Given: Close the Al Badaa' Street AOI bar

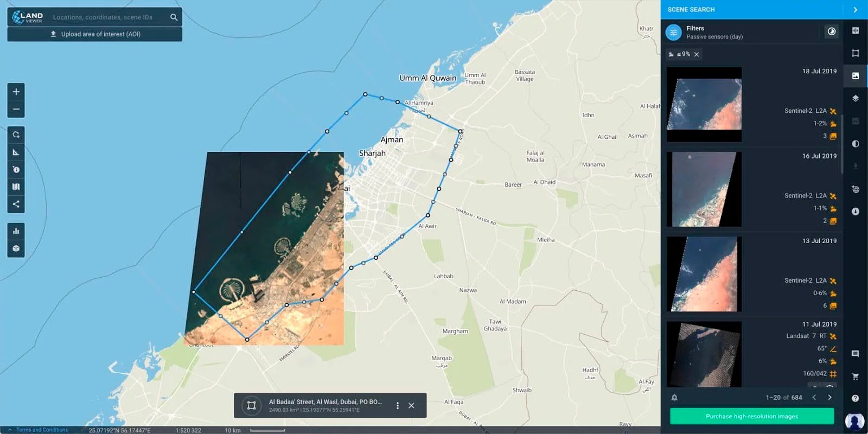Looking at the screenshot, I should (412, 405).
